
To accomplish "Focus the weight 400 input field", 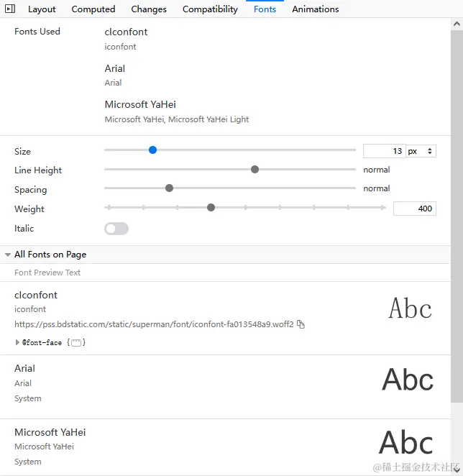I will click(x=414, y=209).
